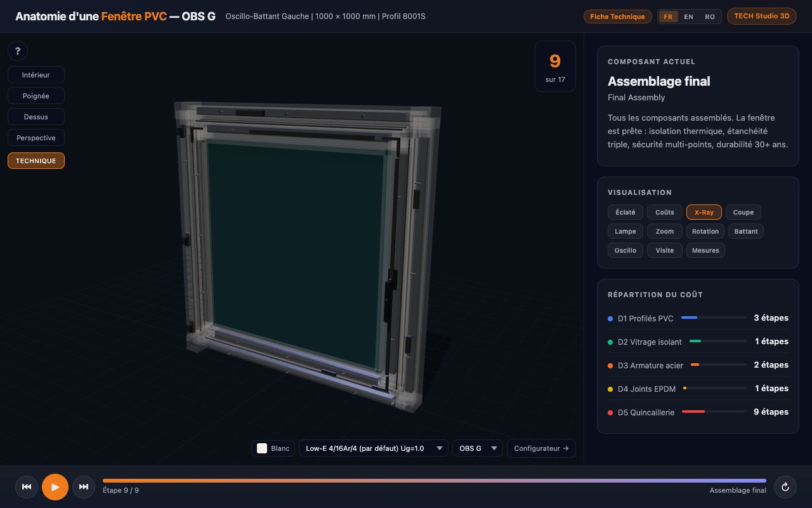
Task: Start playback with the orange play button
Action: [55, 487]
